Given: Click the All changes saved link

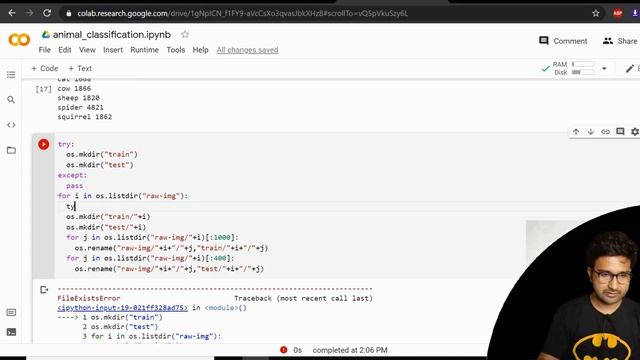Looking at the screenshot, I should click(x=247, y=50).
